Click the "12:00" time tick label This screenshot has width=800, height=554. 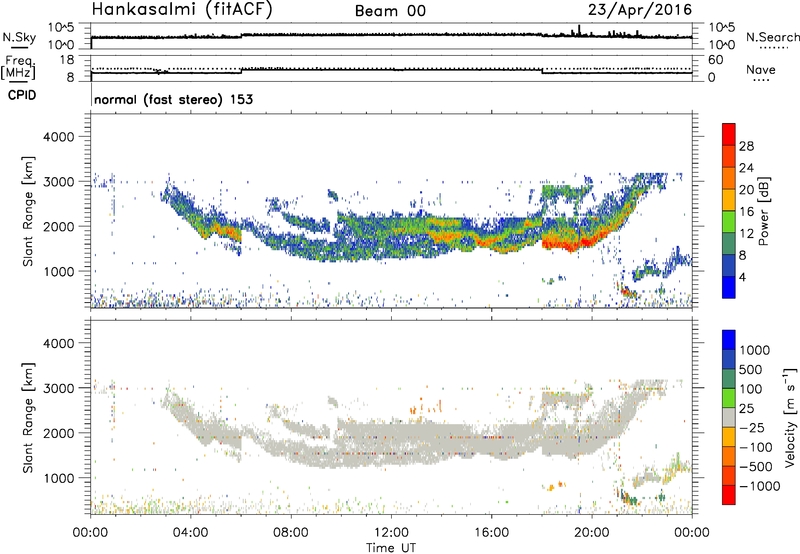click(x=391, y=533)
